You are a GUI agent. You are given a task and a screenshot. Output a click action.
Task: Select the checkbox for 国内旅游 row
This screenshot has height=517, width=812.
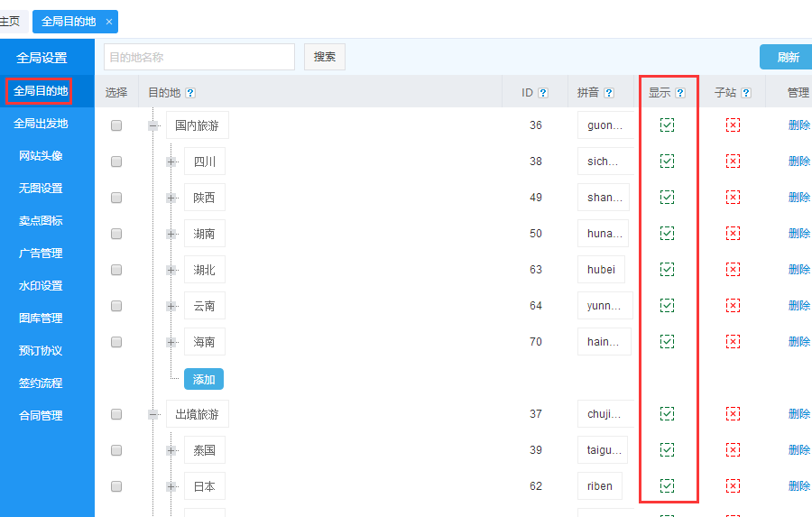(x=116, y=125)
